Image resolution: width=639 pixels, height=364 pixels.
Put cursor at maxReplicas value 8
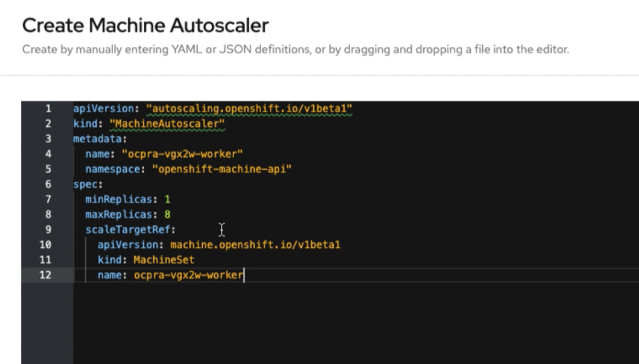(x=167, y=215)
